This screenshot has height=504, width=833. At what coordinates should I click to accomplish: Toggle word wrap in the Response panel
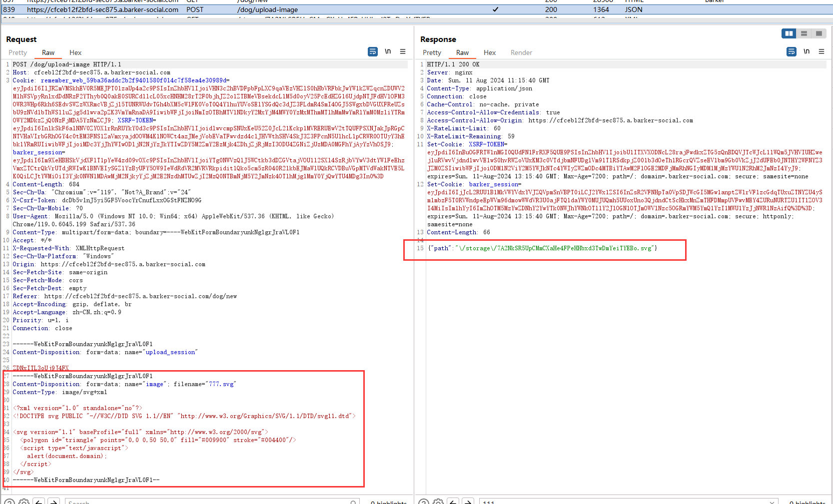[x=792, y=51]
